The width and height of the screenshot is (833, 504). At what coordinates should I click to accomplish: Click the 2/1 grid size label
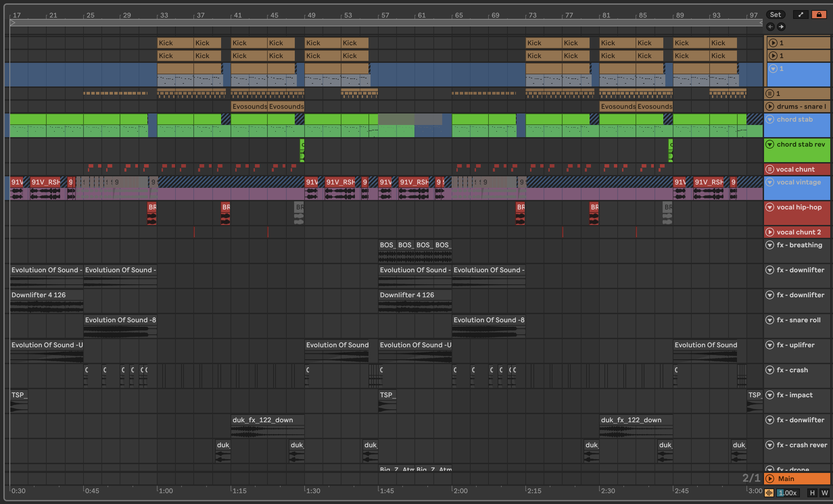pos(751,478)
